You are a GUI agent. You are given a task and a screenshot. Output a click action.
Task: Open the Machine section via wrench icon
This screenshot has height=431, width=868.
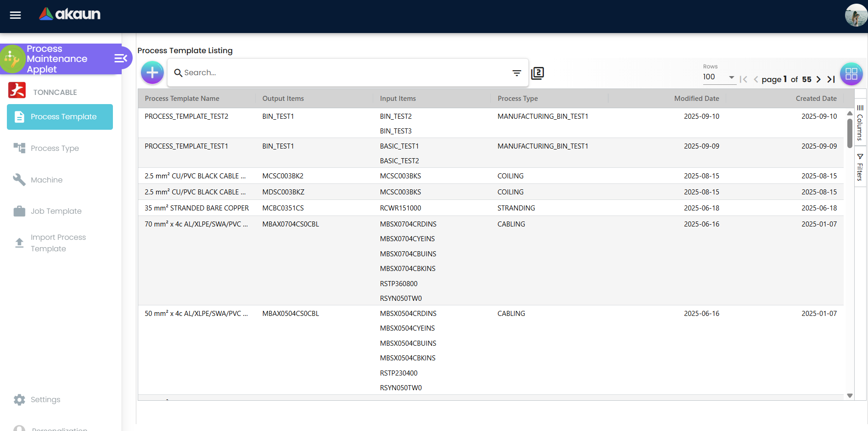coord(19,180)
